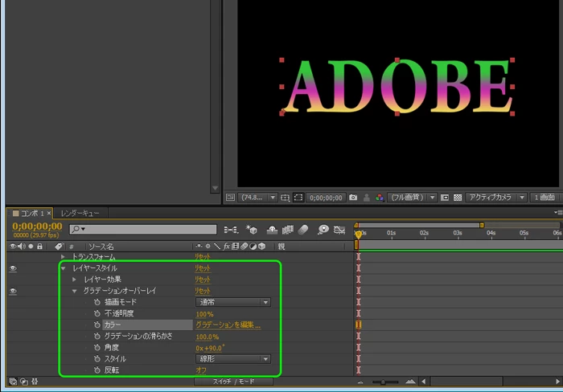Screen dimensions: 563x392
Task: Toggle stopwatch for 反転 property
Action: (x=97, y=370)
